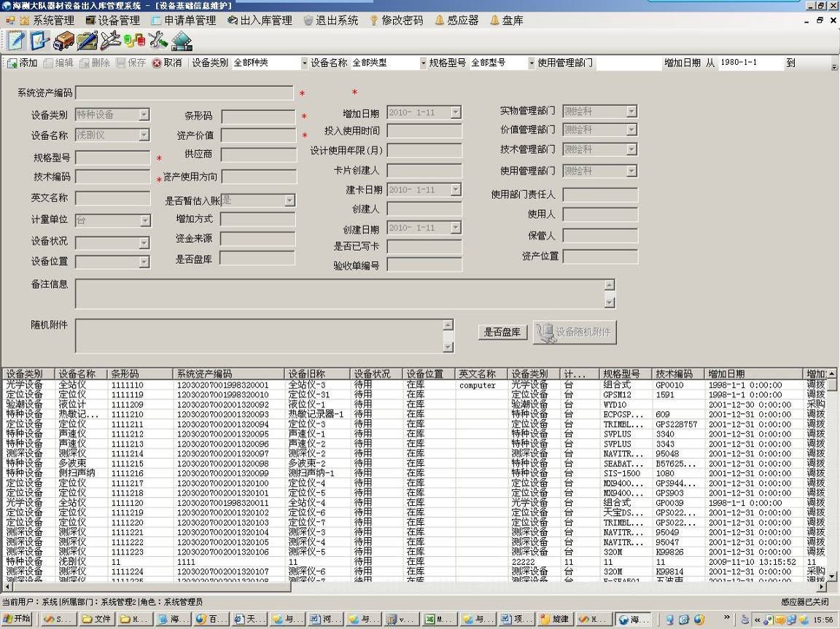Click the green and red database icon
This screenshot has width=840, height=629.
[x=133, y=40]
